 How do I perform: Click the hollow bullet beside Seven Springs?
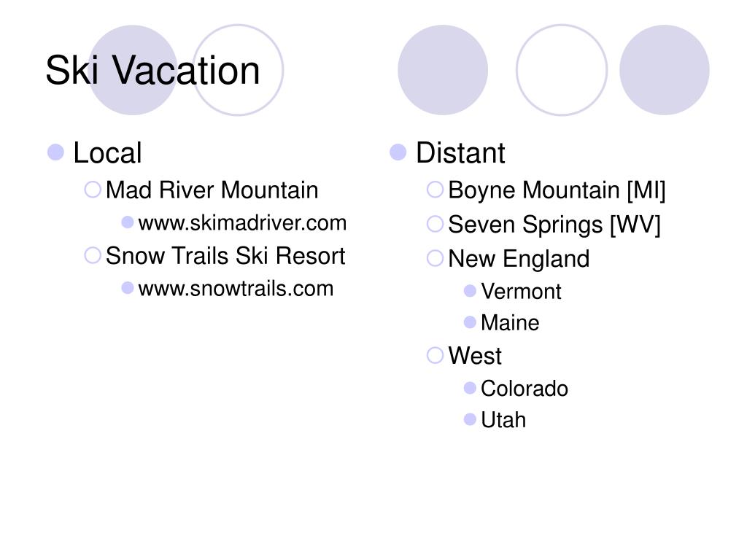435,224
